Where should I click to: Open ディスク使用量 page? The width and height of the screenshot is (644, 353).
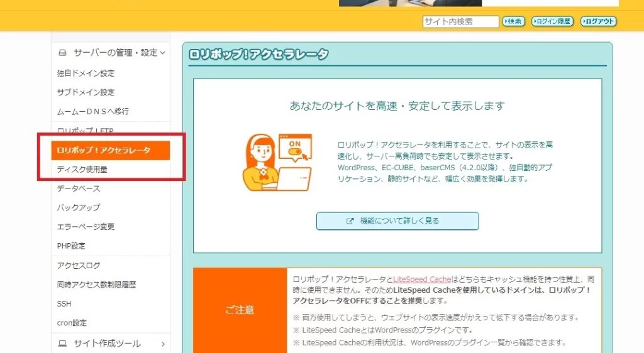pyautogui.click(x=82, y=169)
